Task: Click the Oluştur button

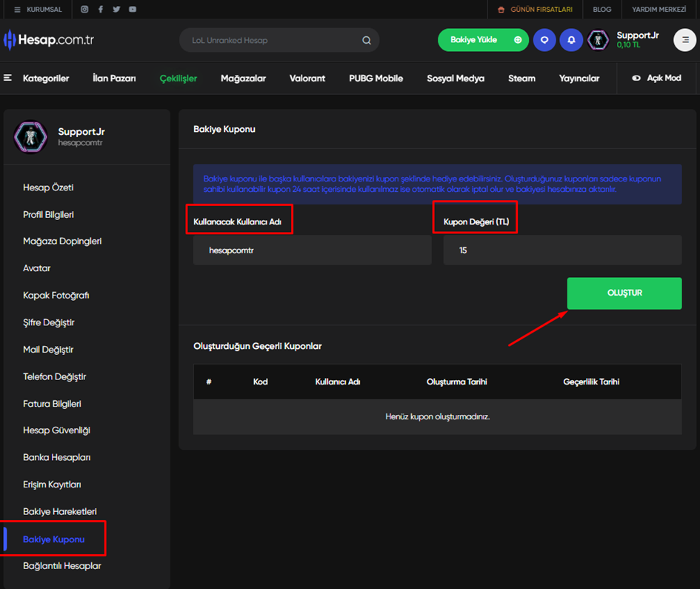Action: [624, 293]
